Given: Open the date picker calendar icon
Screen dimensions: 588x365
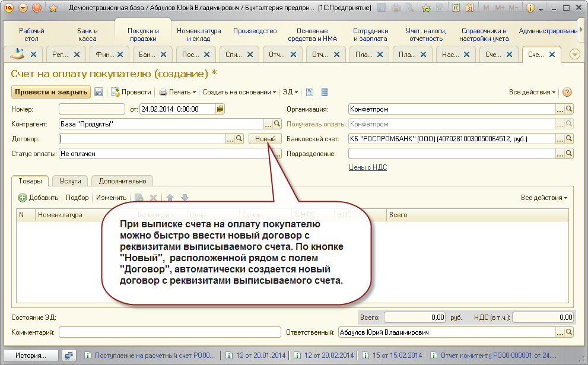Looking at the screenshot, I should [x=220, y=109].
